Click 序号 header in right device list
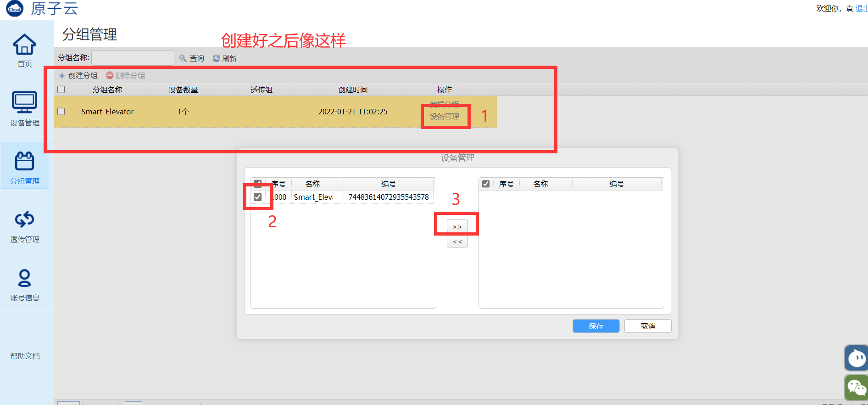 click(x=506, y=184)
